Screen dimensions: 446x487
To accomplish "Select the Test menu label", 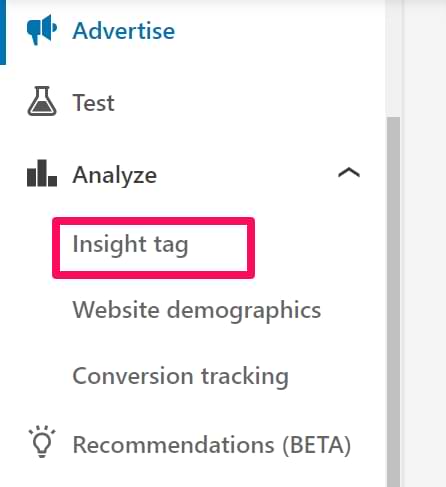I will [94, 102].
